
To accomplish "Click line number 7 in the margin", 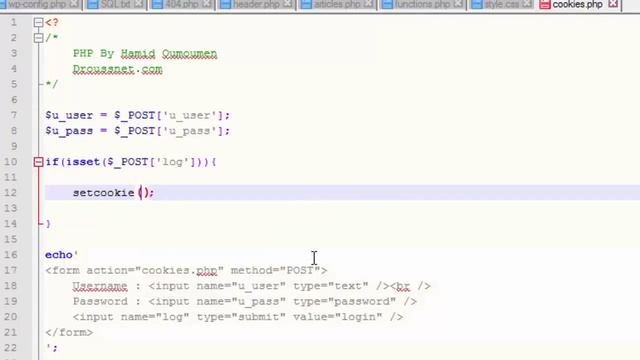I will [13, 115].
